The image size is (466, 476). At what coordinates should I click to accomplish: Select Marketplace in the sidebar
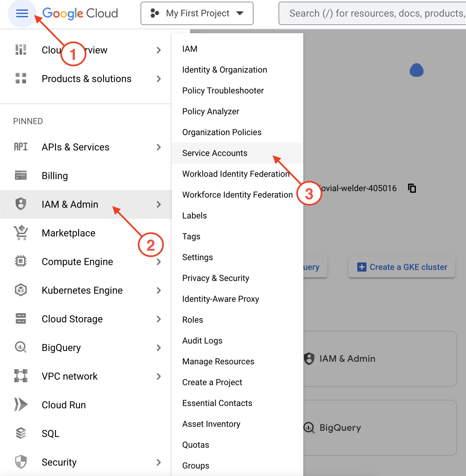86,233
